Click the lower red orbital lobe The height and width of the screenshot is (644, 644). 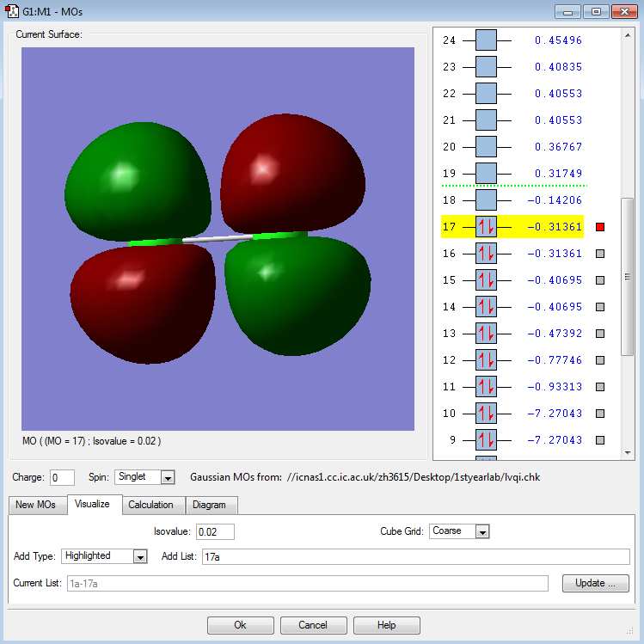143,304
